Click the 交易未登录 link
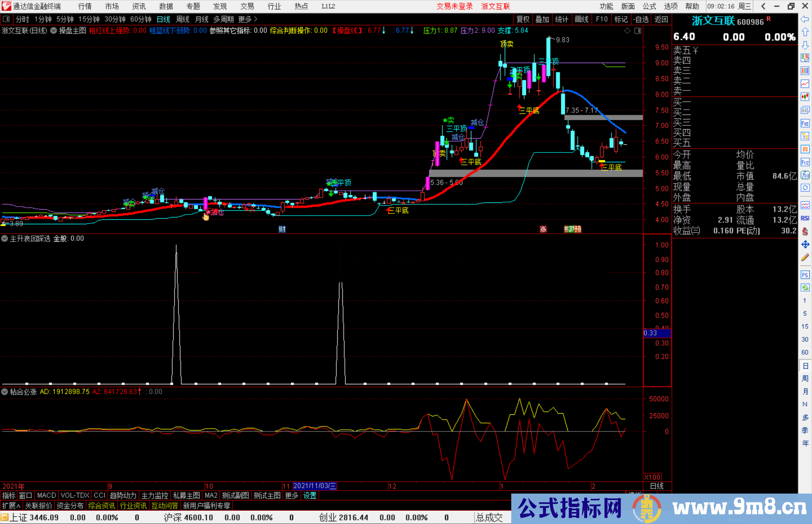 coord(454,6)
